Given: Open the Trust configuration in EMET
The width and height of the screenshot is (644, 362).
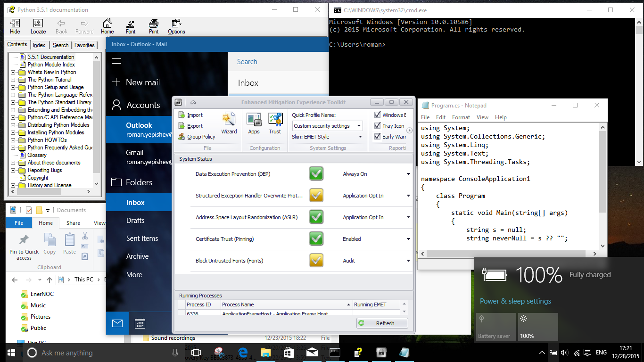Looking at the screenshot, I should pos(275,123).
